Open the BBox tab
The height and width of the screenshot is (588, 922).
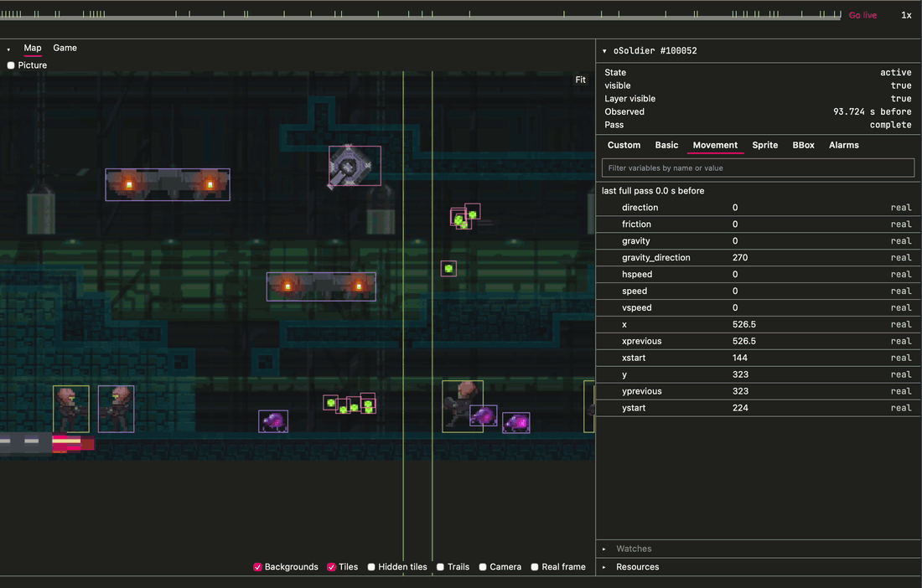803,145
